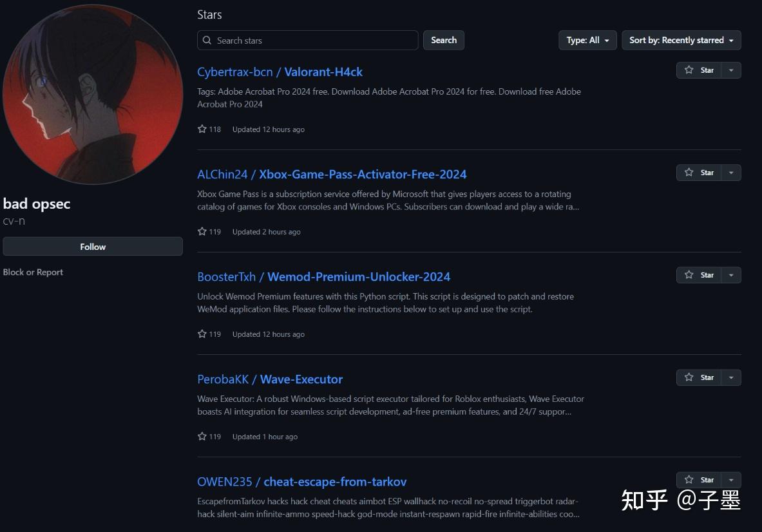This screenshot has height=532, width=762.
Task: Click the star count icon for Valorant-H4ck
Action: [202, 129]
